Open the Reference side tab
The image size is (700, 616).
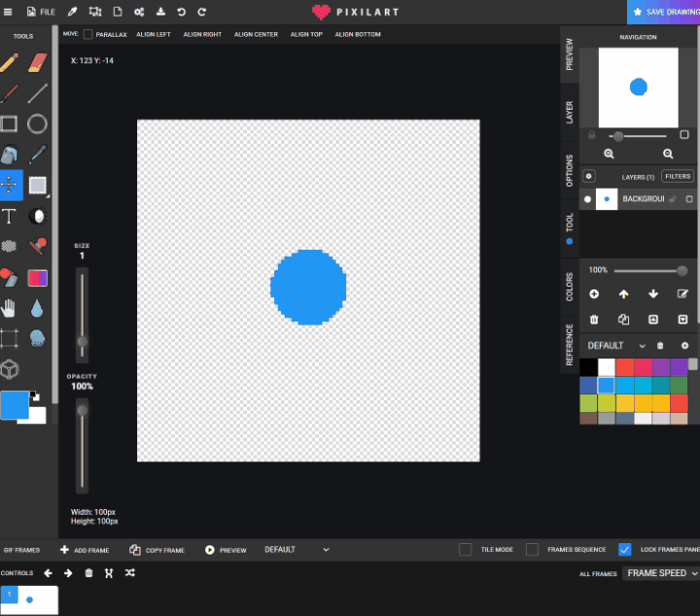pos(569,345)
